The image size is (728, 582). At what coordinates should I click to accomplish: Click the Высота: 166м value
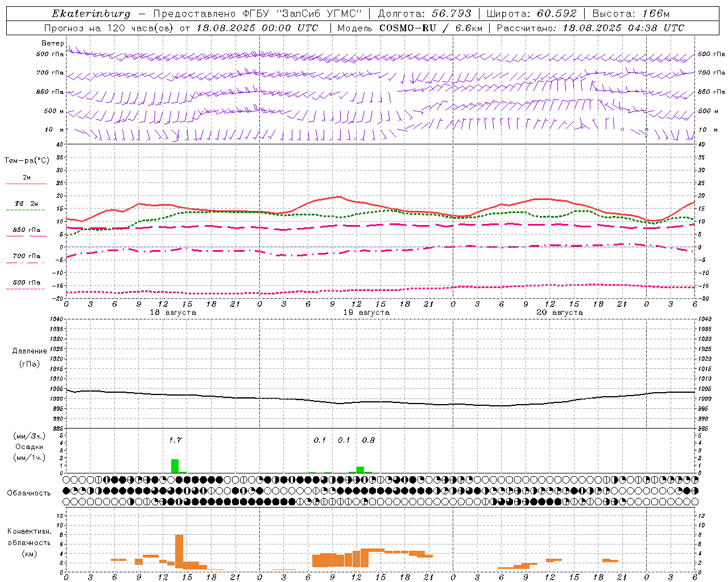(x=631, y=14)
